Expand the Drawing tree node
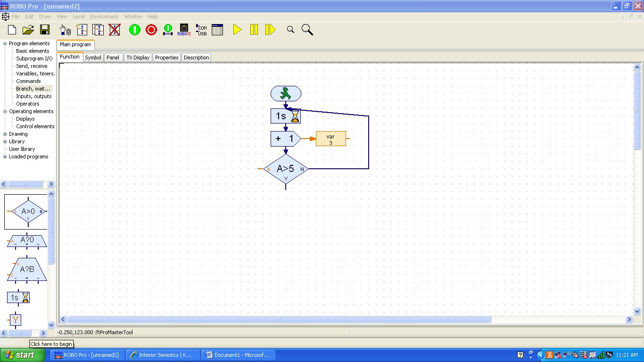Image resolution: width=644 pixels, height=362 pixels. [x=5, y=134]
